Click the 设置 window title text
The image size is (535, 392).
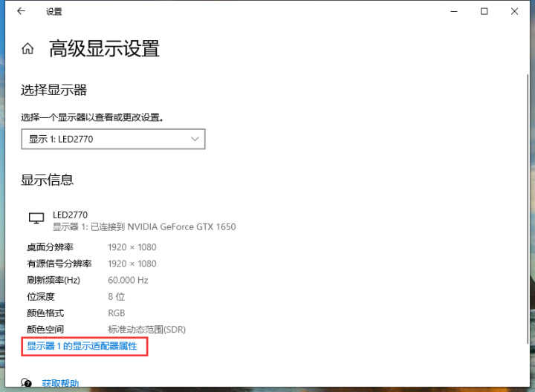coord(54,12)
